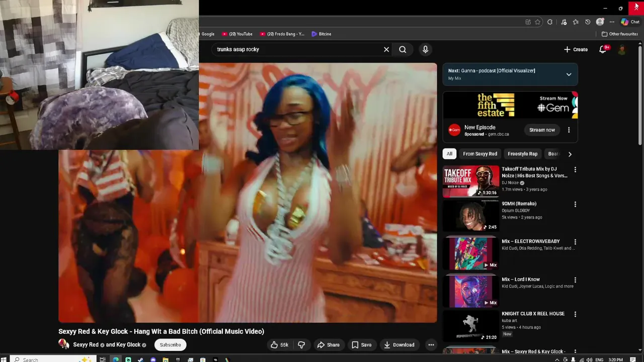
Task: Open YouTube notifications bell
Action: [x=603, y=49]
